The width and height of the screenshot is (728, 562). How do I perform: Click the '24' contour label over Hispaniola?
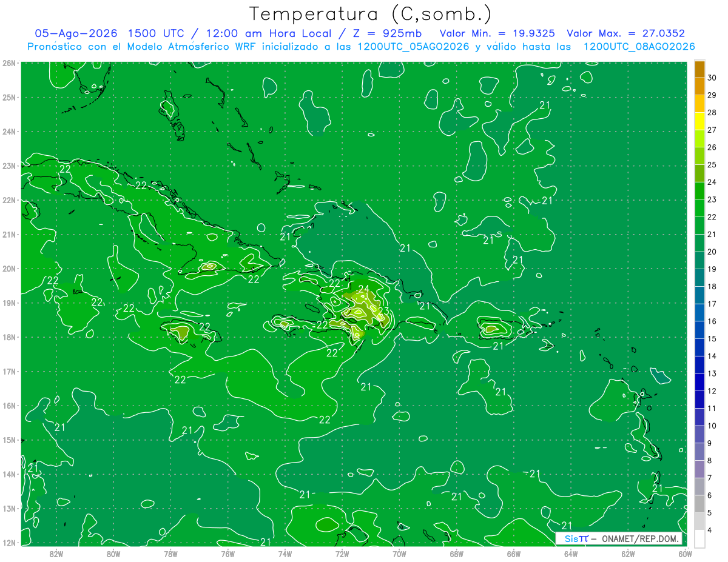pos(364,289)
